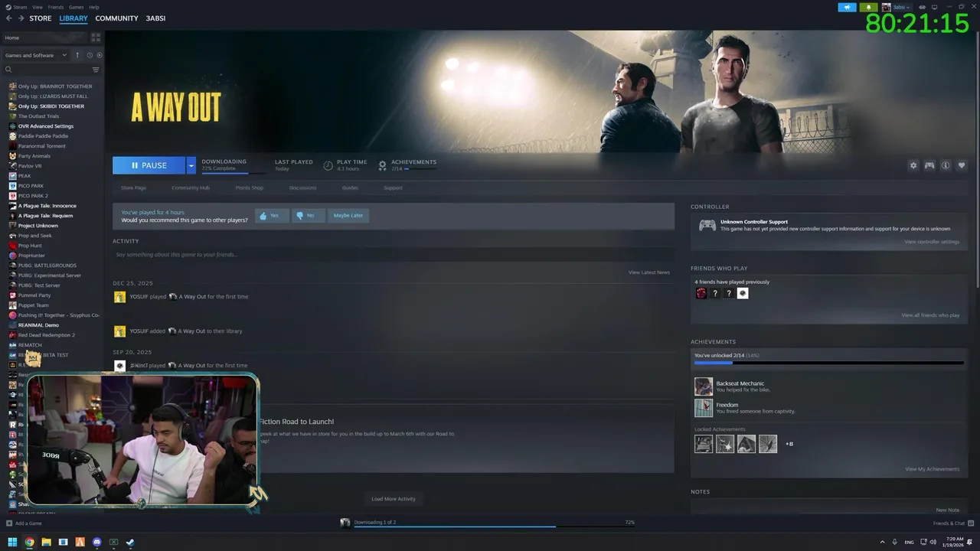The width and height of the screenshot is (980, 551).
Task: Click Maybe Later on recommendation prompt
Action: 348,216
